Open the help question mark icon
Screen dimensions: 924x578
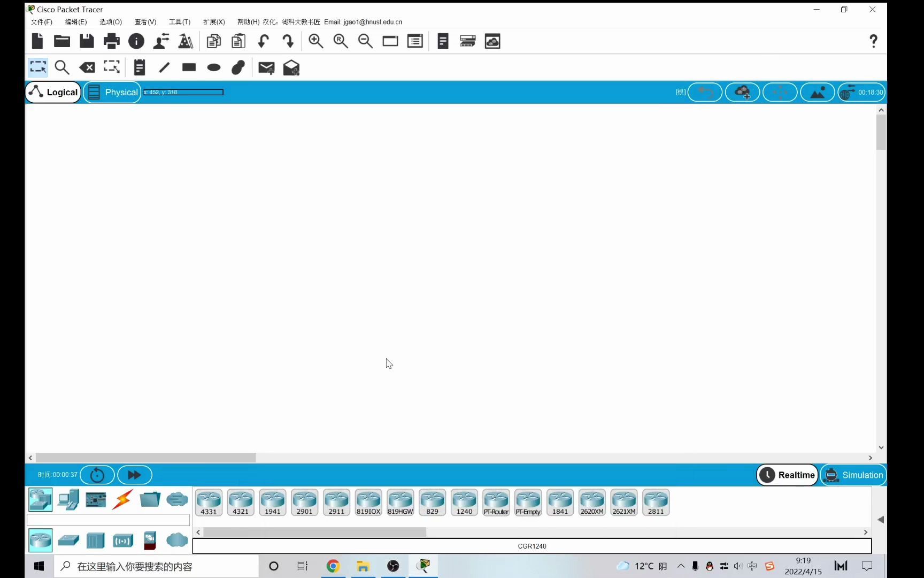click(x=873, y=41)
